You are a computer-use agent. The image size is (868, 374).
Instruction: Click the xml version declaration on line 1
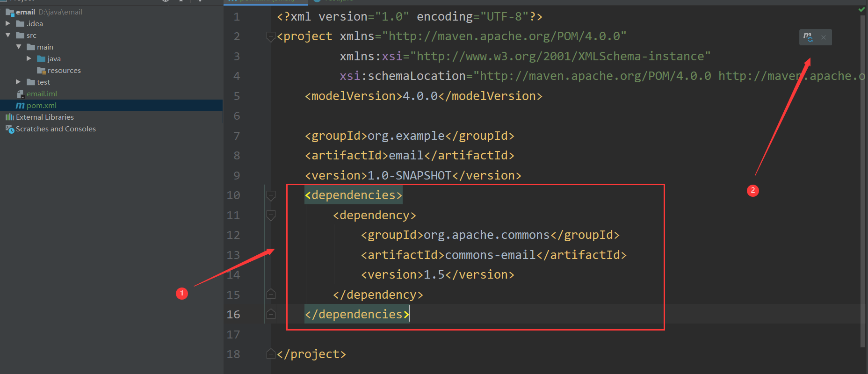pyautogui.click(x=410, y=17)
